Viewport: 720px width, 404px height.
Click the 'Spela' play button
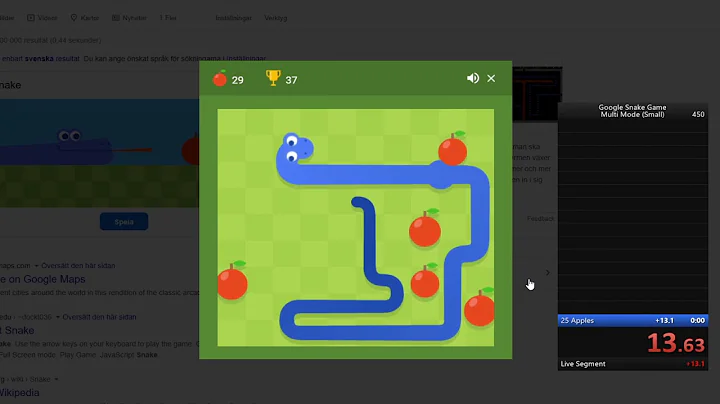point(124,222)
